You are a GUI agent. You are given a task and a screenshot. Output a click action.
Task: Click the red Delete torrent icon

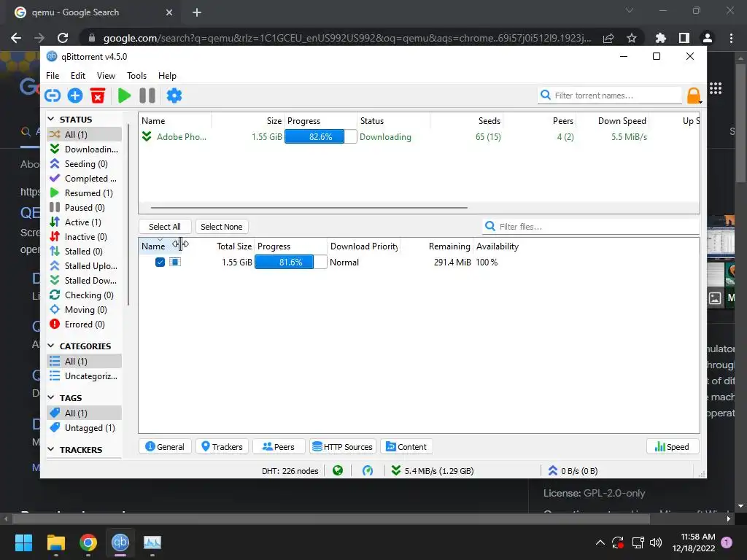pos(98,96)
